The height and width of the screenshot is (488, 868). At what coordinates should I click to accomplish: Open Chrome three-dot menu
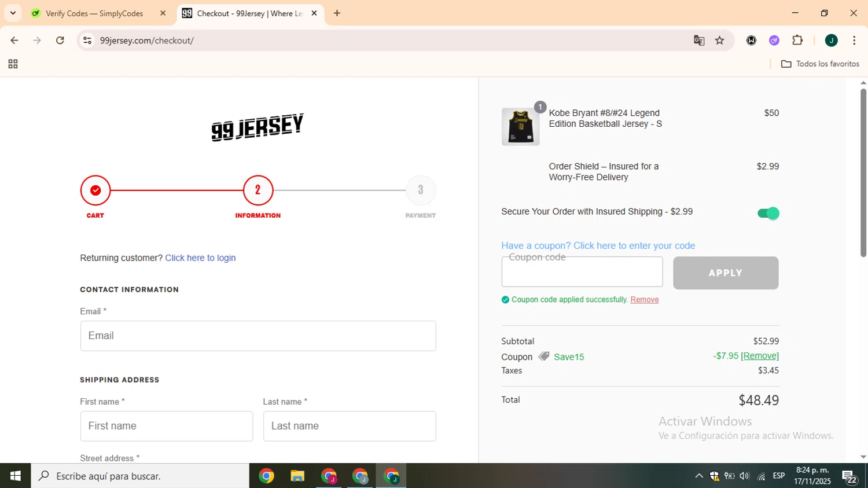click(854, 41)
